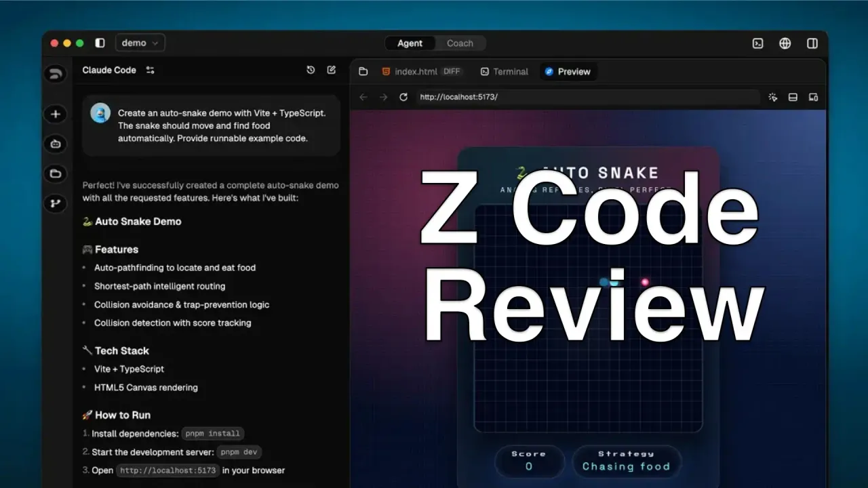Open the folder icon in the left sidebar
The image size is (868, 488).
pos(55,174)
